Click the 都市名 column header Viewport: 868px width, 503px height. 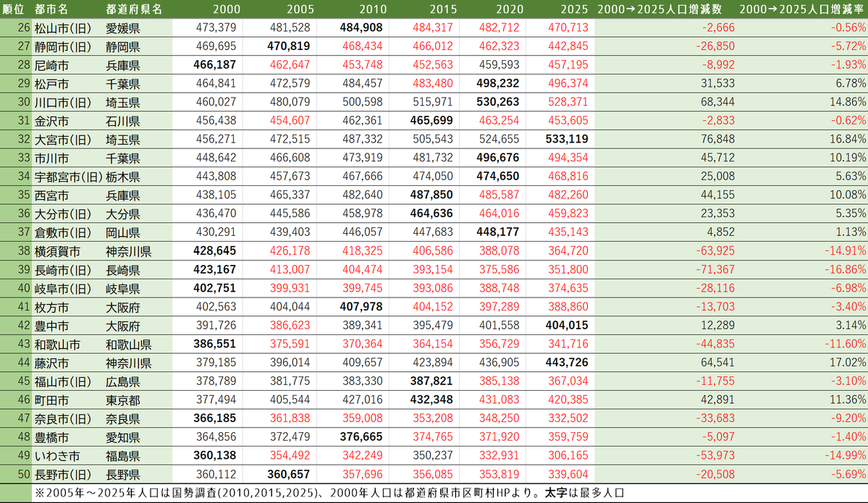point(51,9)
